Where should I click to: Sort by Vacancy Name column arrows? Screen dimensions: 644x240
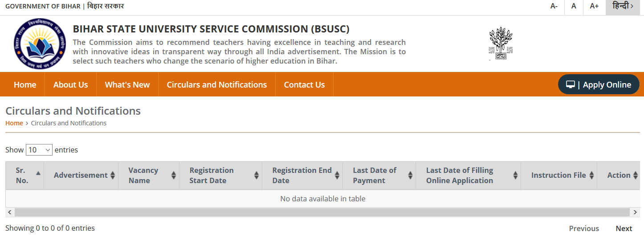point(174,176)
